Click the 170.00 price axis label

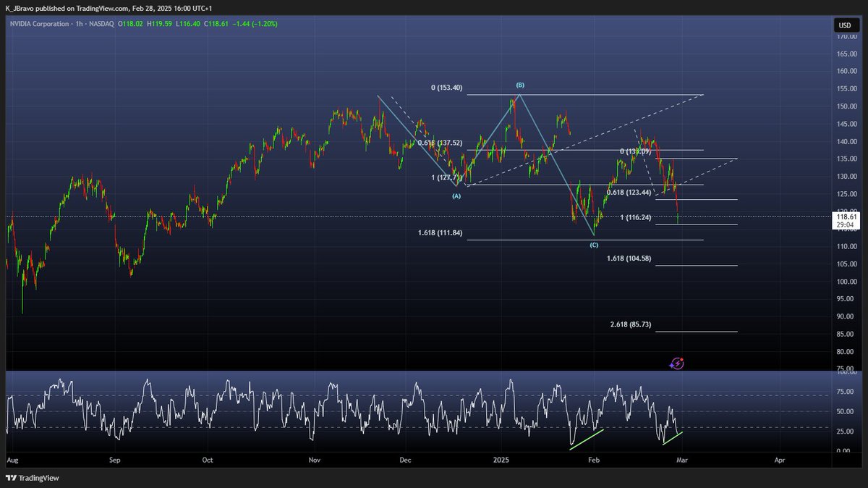point(848,36)
